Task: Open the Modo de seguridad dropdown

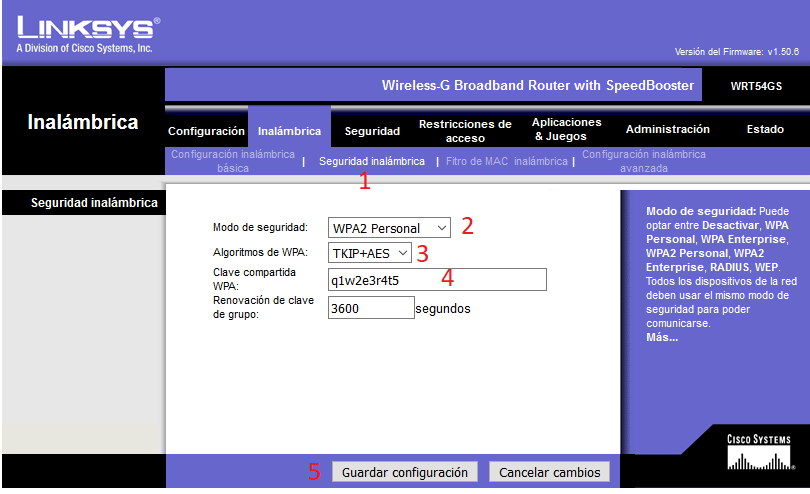Action: 389,227
